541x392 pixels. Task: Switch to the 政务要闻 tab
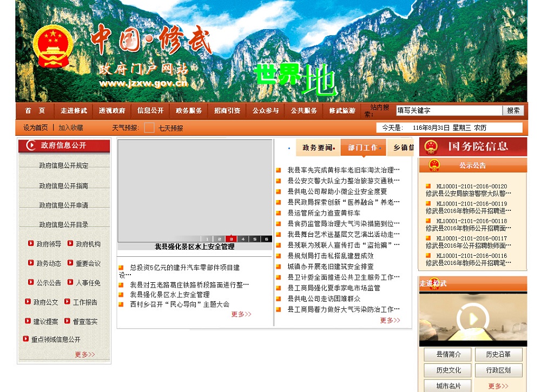(318, 148)
